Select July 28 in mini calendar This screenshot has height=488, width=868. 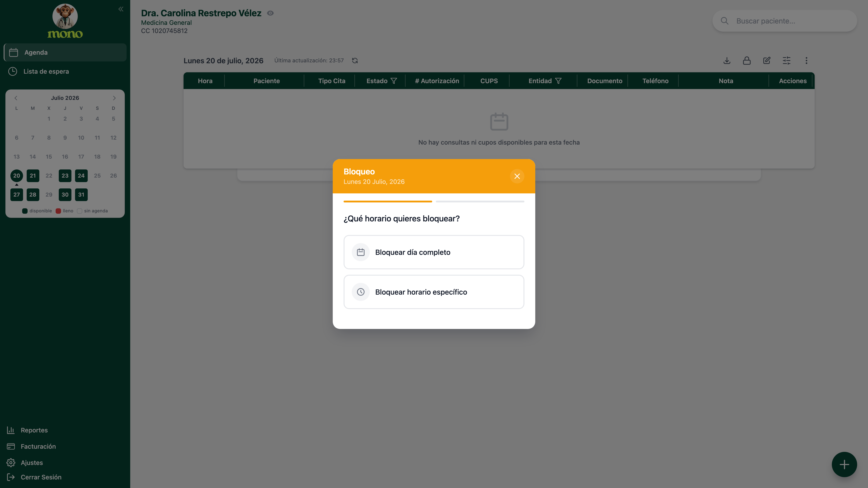pos(33,195)
